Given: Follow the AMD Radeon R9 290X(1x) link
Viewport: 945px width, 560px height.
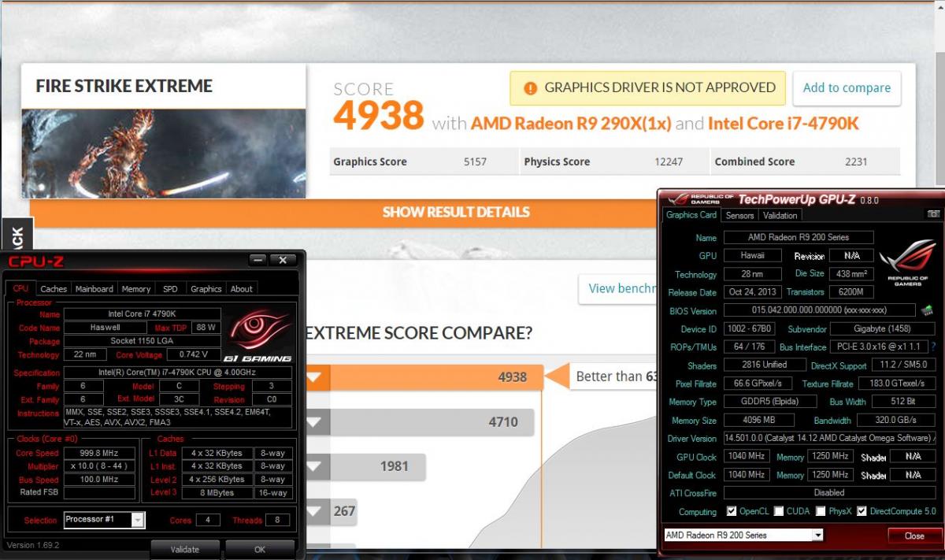Looking at the screenshot, I should [571, 124].
